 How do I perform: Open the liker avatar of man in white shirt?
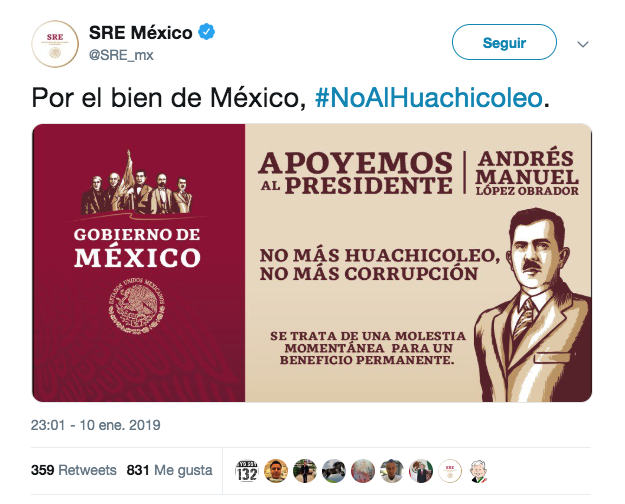[x=392, y=471]
